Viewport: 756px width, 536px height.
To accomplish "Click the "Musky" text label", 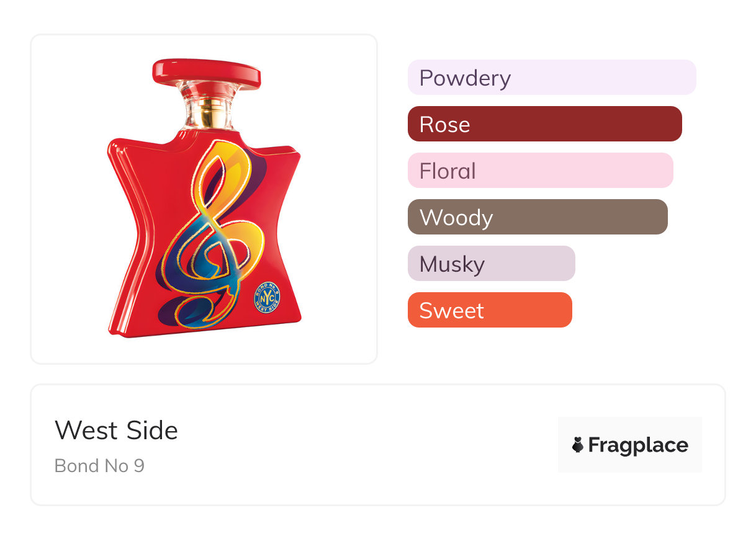I will click(x=452, y=264).
